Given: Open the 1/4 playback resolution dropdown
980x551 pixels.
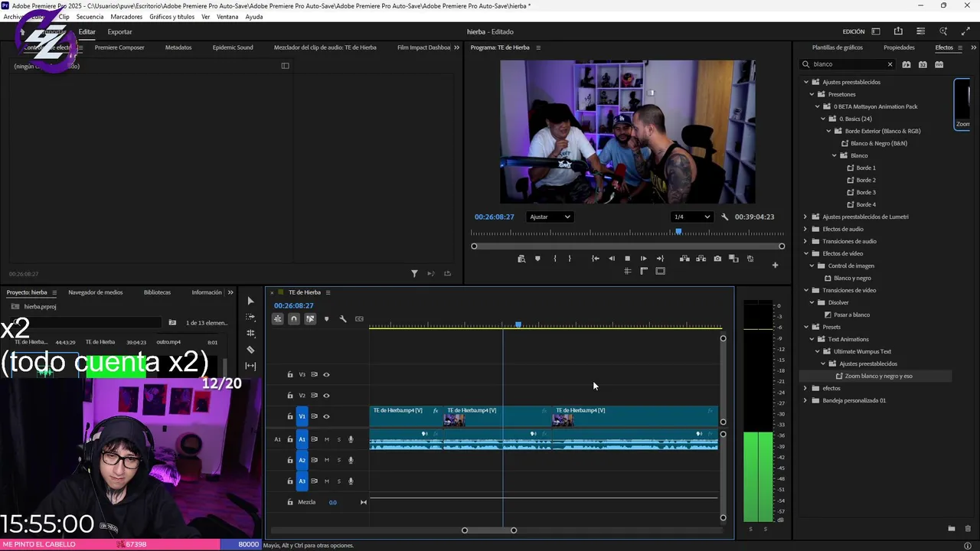Looking at the screenshot, I should tap(691, 217).
